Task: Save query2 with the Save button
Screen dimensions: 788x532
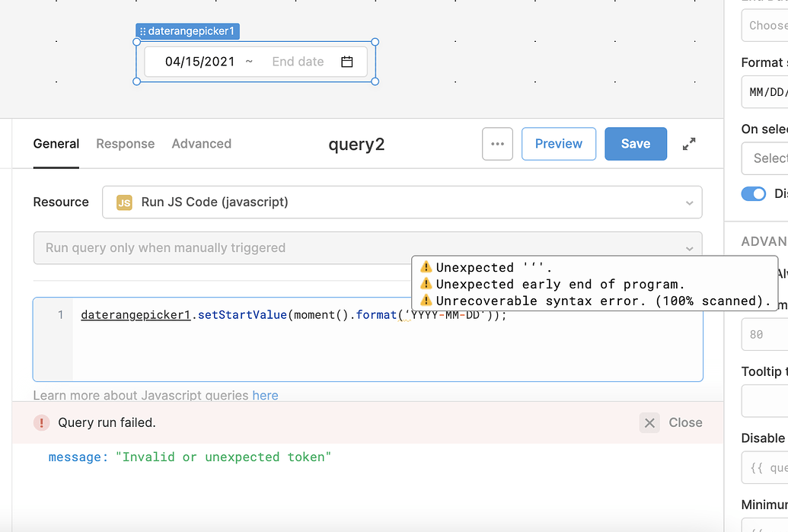Action: [x=636, y=144]
